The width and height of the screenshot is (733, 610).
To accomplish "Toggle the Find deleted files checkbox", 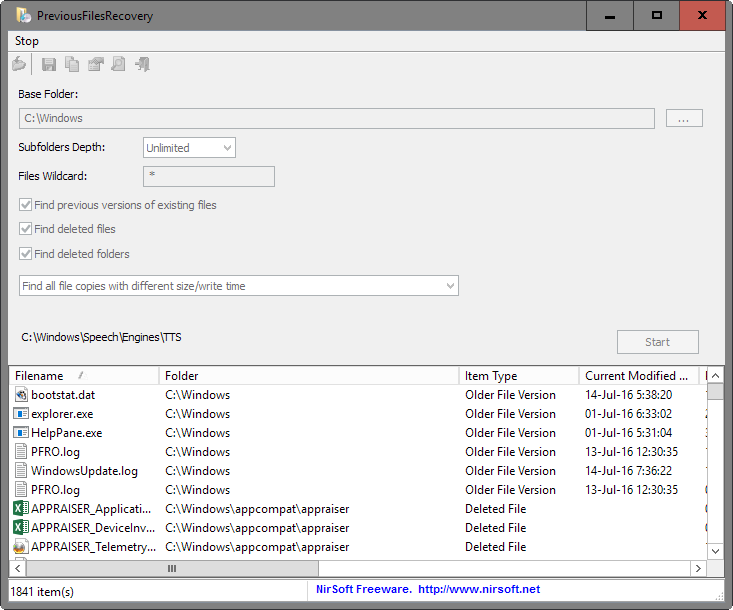I will click(x=25, y=229).
